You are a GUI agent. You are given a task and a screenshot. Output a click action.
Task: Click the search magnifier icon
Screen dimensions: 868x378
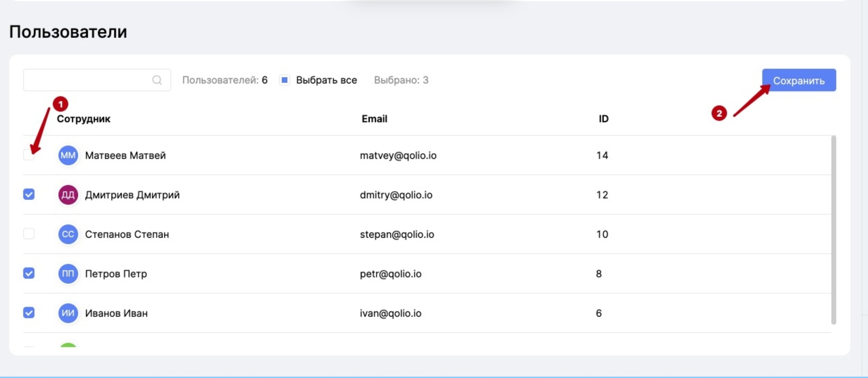[157, 80]
